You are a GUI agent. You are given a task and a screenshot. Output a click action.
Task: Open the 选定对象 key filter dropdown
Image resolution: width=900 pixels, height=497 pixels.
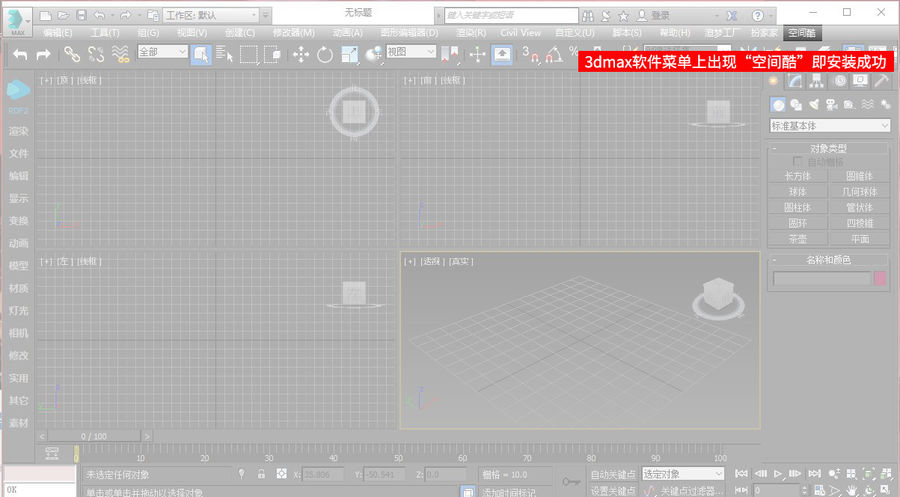(x=682, y=474)
